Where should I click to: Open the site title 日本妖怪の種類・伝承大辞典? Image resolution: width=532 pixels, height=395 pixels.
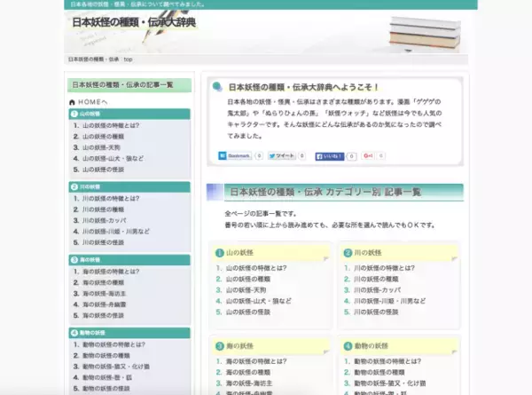[134, 22]
